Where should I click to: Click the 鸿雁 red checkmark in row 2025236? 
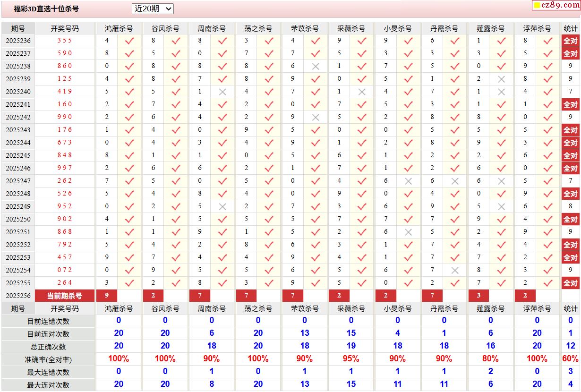129,41
